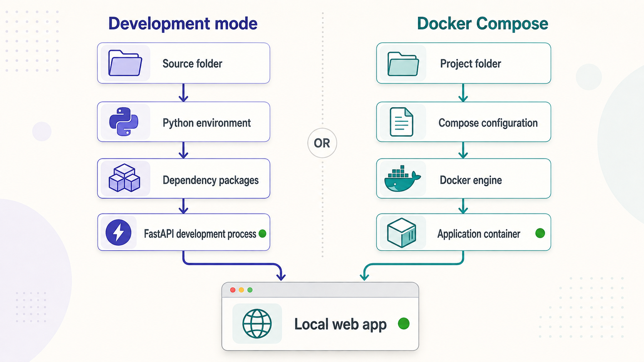Click the FastAPI lightning bolt icon
Image resolution: width=644 pixels, height=362 pixels.
pos(118,232)
